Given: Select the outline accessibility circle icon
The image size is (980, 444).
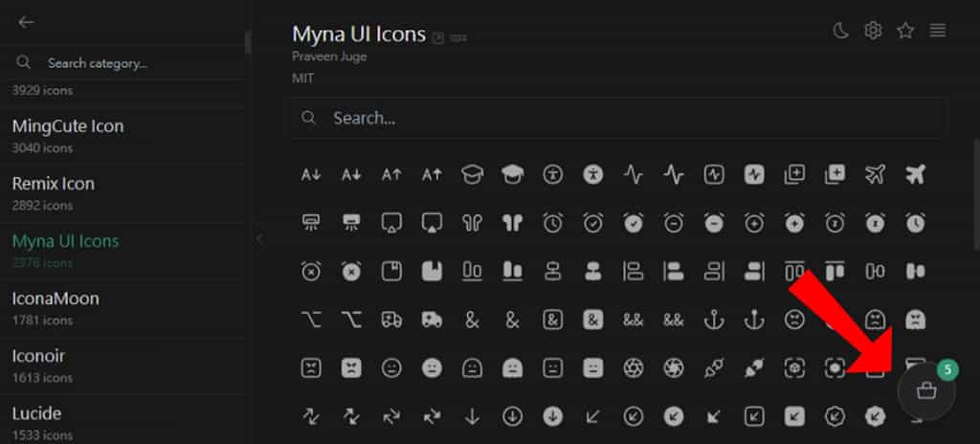Looking at the screenshot, I should click(x=552, y=174).
